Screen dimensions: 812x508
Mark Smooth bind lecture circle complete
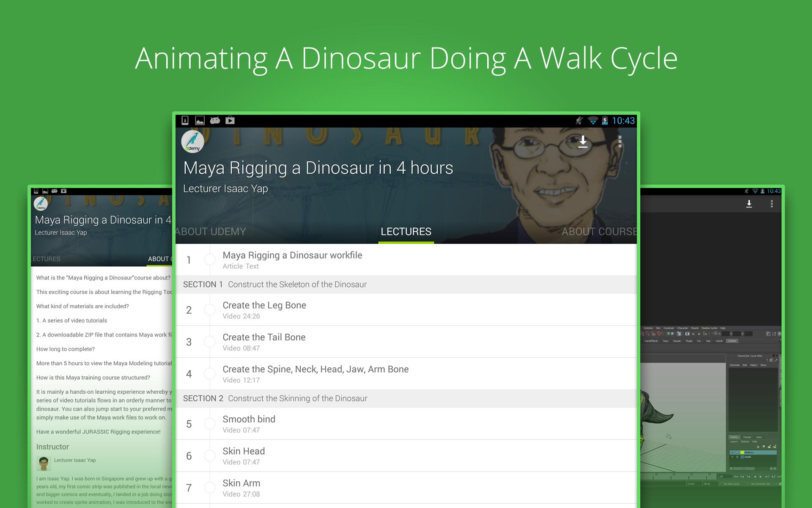click(210, 424)
